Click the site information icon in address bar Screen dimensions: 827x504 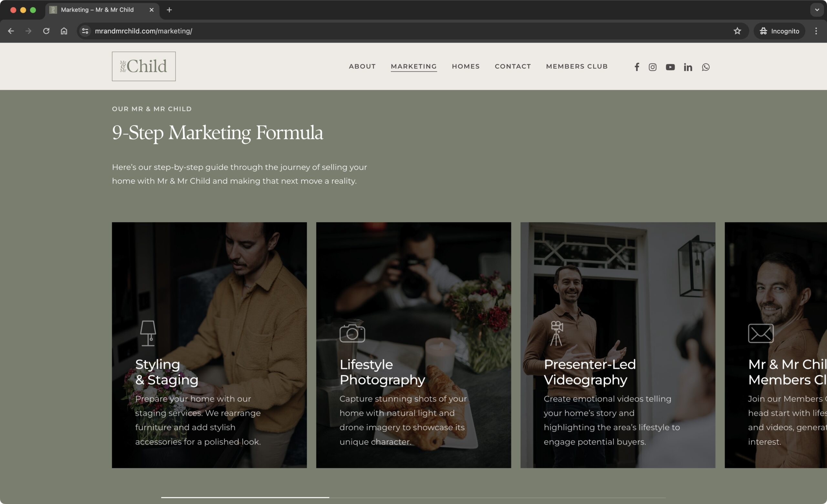85,31
